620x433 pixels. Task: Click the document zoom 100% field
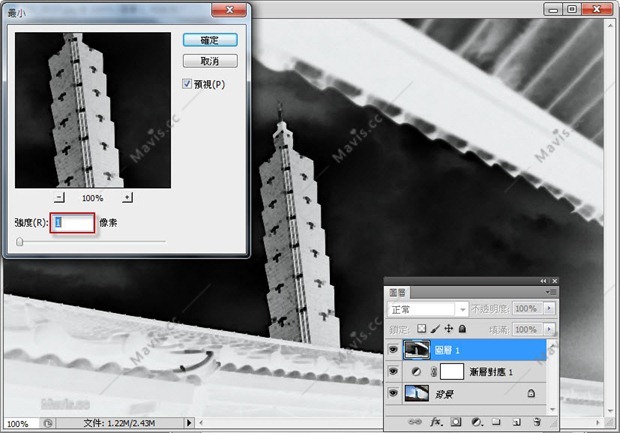point(19,424)
